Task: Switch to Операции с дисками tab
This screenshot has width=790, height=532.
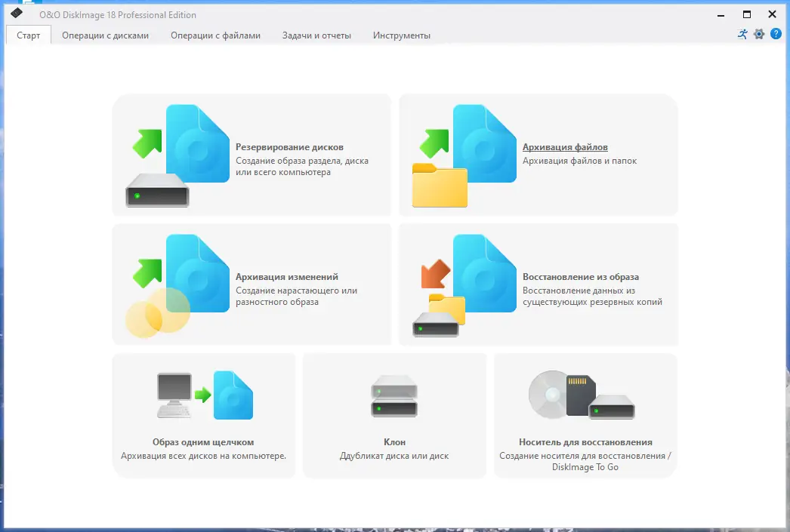Action: pyautogui.click(x=105, y=35)
